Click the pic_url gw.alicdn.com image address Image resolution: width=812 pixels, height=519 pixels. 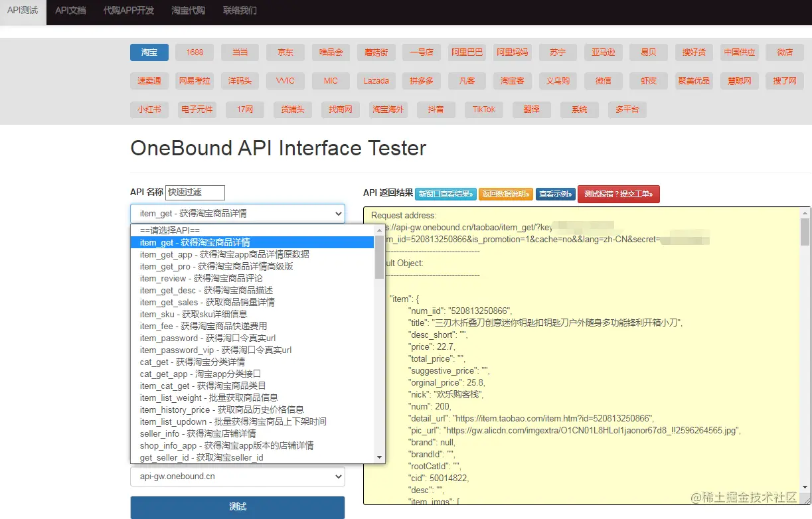pyautogui.click(x=593, y=430)
